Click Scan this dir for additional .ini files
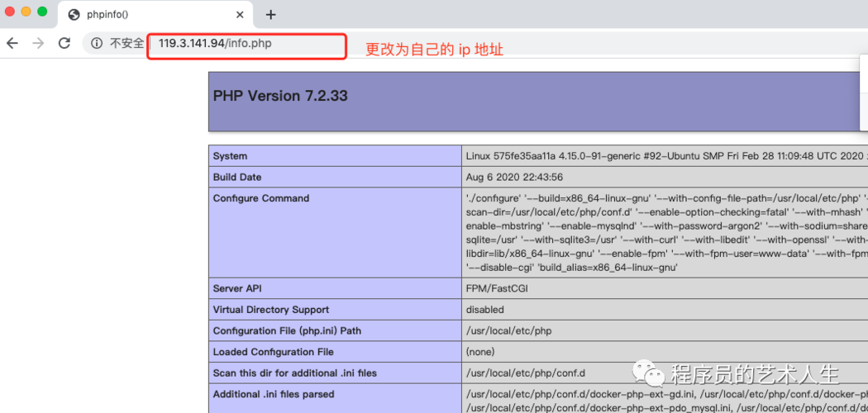 point(294,373)
